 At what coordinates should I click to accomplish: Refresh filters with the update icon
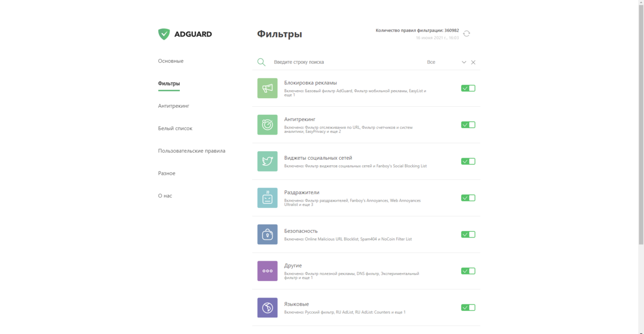(466, 33)
